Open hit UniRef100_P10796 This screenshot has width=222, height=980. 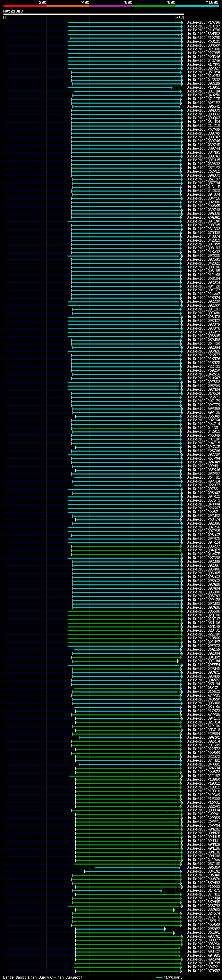203,30
